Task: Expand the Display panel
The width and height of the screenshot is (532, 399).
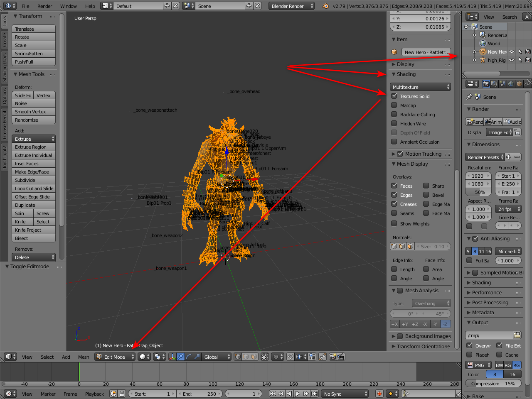Action: (x=405, y=64)
